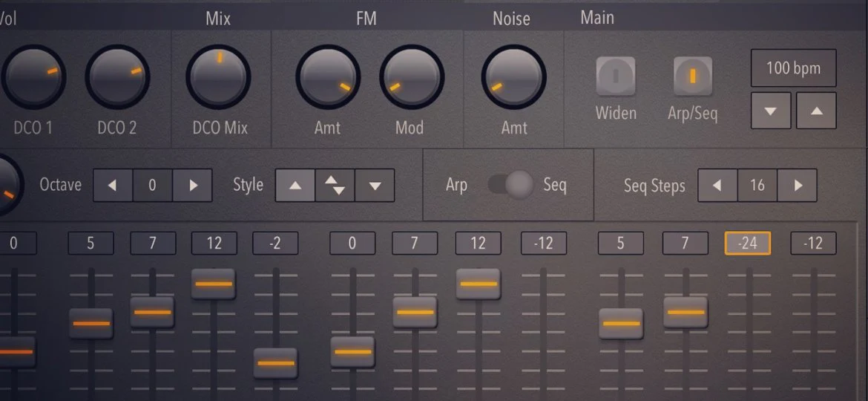The width and height of the screenshot is (868, 401).
Task: Select the up-down arpeggio Style icon
Action: 335,185
